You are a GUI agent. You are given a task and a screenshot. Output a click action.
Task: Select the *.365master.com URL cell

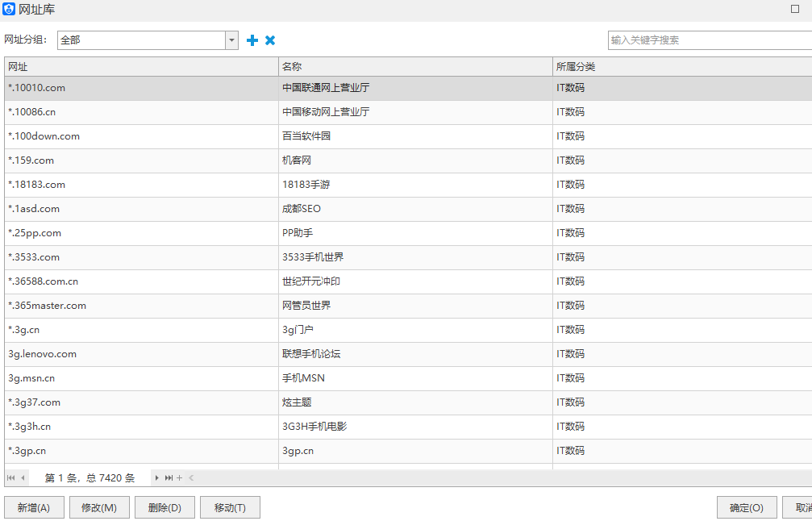141,306
